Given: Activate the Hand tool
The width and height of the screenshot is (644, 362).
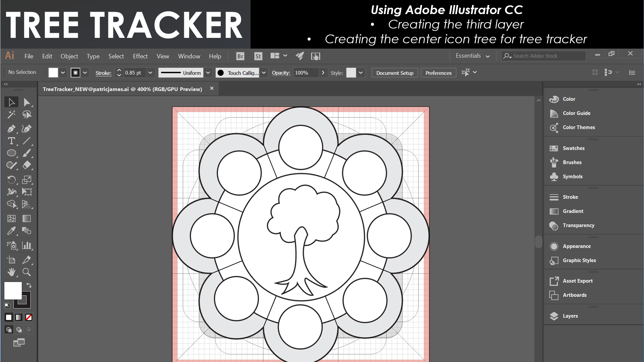Looking at the screenshot, I should [11, 272].
